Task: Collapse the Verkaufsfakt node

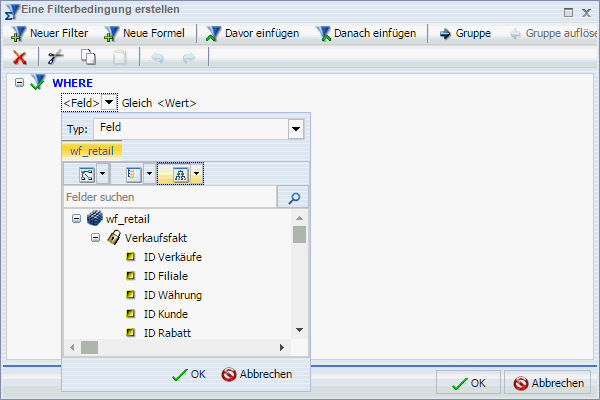Action: [x=96, y=238]
